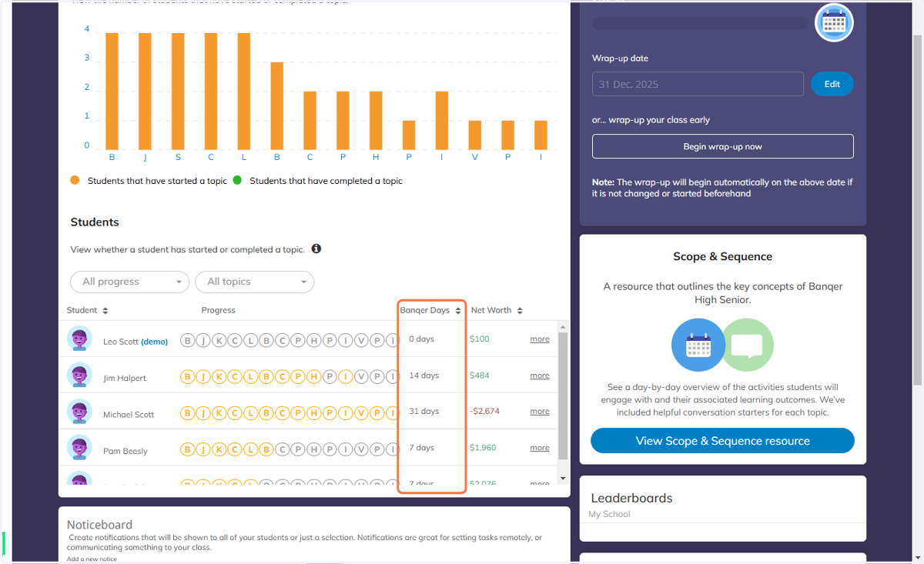Click the green legend dot for completed topics

pos(237,180)
